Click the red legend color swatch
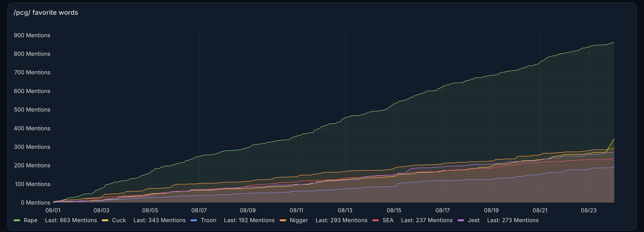This screenshot has height=232, width=644. click(376, 220)
